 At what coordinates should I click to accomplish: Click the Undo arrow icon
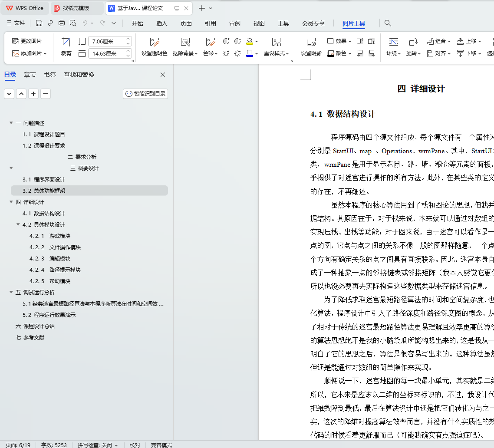pyautogui.click(x=85, y=23)
